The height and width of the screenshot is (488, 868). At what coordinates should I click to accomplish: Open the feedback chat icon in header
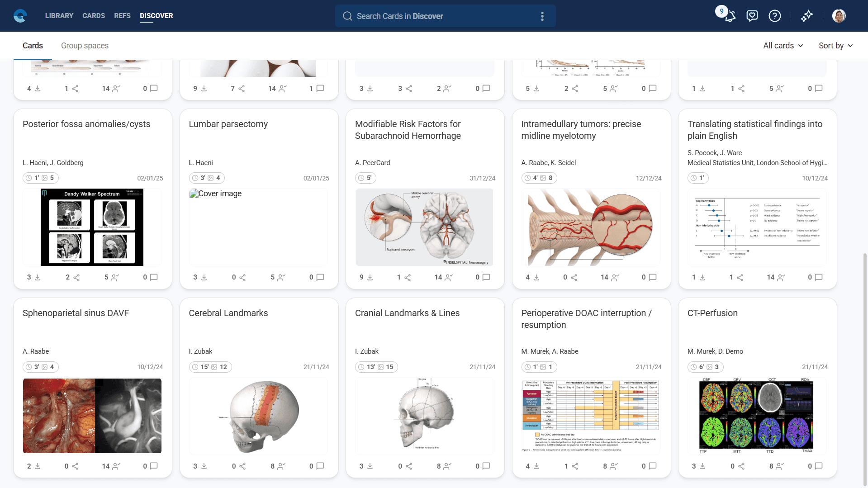(x=752, y=16)
